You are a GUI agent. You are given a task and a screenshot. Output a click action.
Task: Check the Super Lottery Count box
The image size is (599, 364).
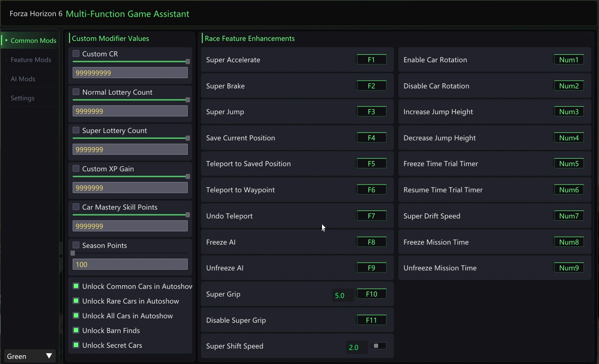tap(76, 130)
